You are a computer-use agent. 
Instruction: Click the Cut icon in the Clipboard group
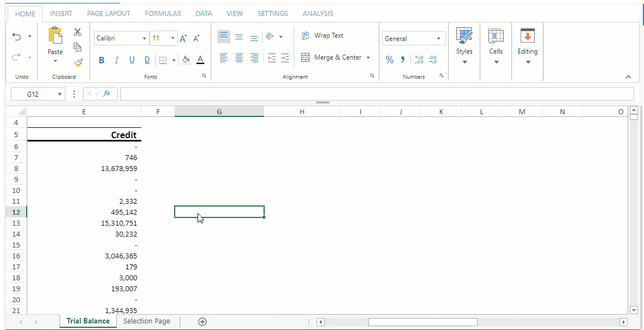77,32
